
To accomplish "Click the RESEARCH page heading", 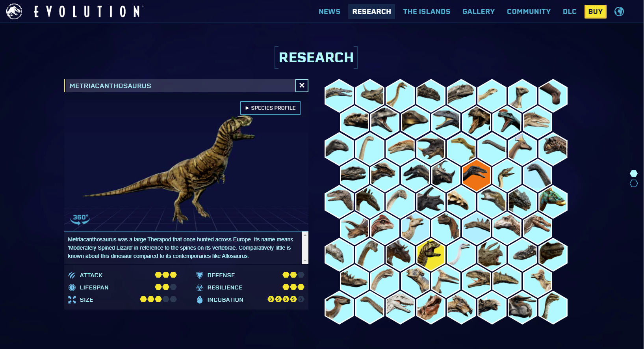I will (x=316, y=58).
